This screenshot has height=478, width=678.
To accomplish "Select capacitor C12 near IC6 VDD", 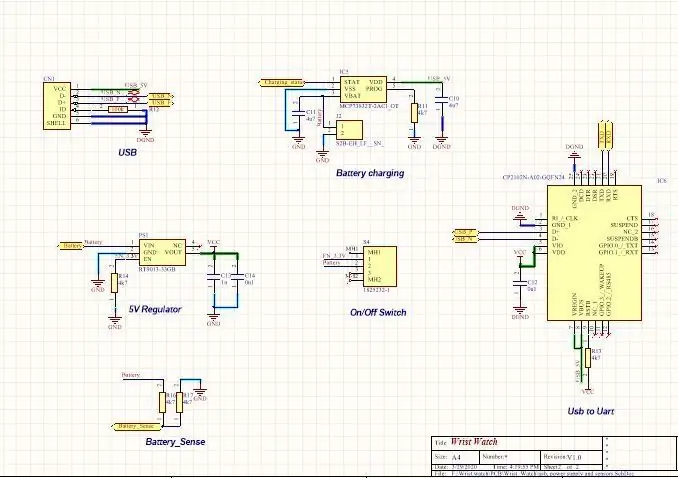I will coord(520,283).
